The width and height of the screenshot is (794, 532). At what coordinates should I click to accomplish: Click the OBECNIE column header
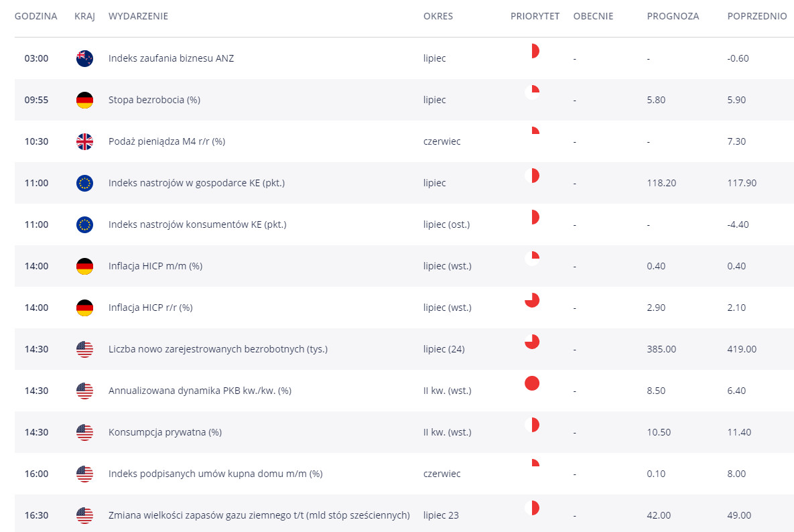pos(593,16)
